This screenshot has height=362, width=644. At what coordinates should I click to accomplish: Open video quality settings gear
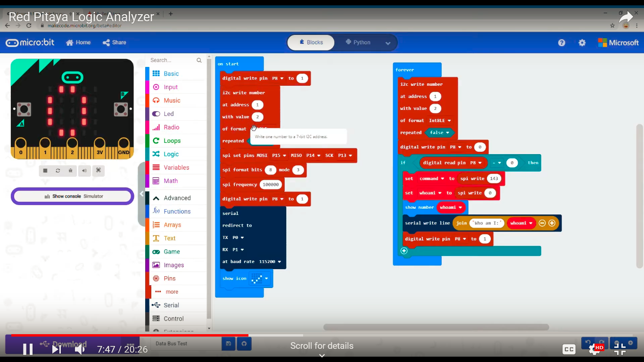pyautogui.click(x=594, y=349)
